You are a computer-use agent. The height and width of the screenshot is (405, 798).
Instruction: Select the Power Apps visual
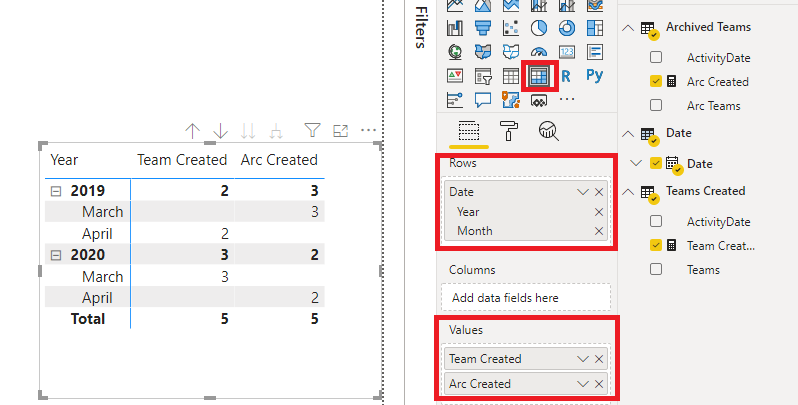pyautogui.click(x=539, y=101)
